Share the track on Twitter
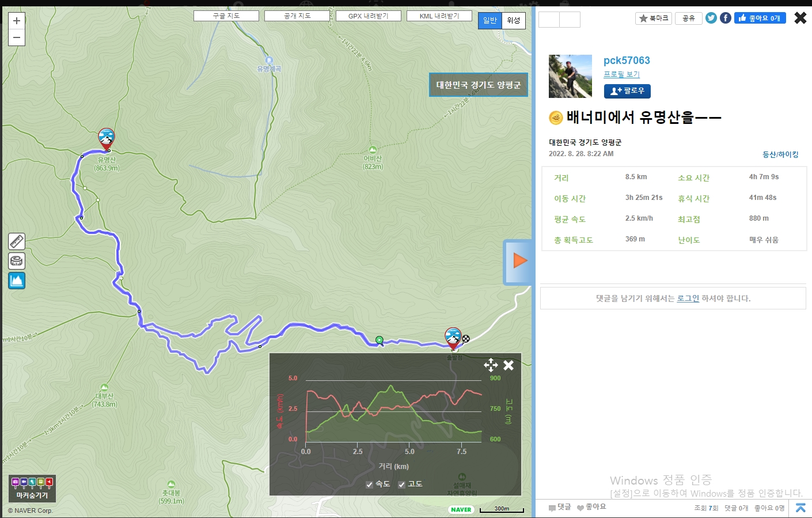The height and width of the screenshot is (518, 812). point(711,18)
